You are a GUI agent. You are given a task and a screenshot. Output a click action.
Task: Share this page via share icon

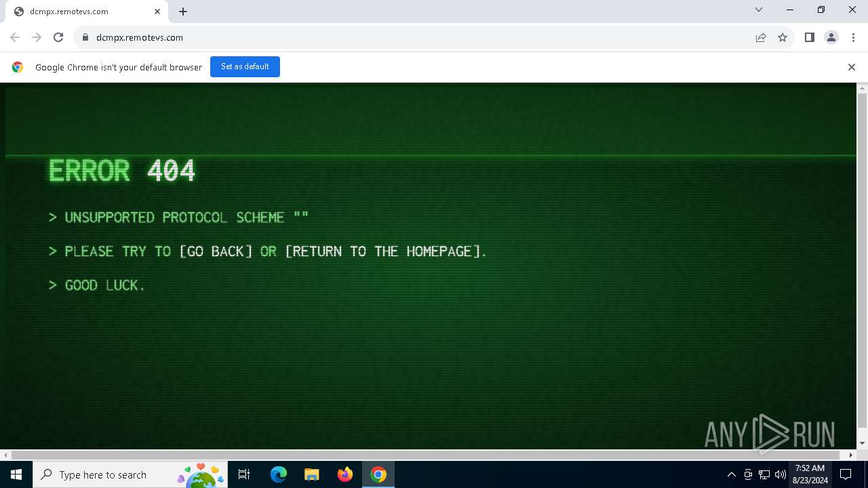coord(761,37)
